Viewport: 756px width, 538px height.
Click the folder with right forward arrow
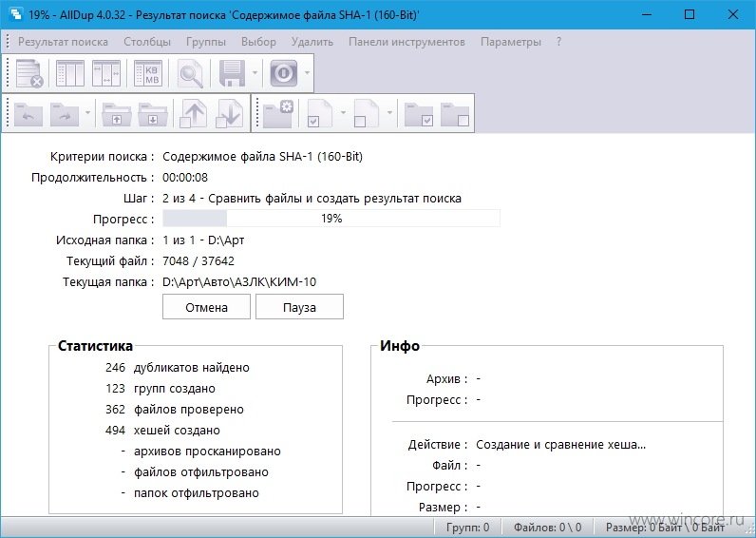[65, 114]
